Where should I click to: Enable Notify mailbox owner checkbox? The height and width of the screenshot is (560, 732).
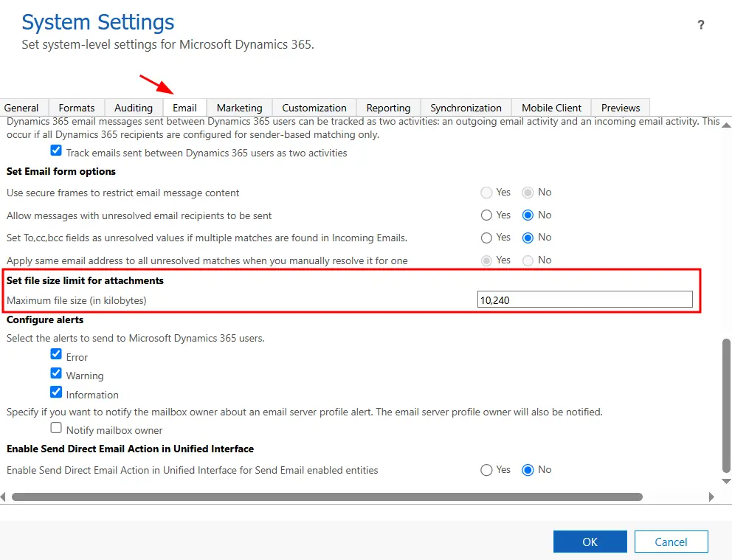tap(56, 427)
